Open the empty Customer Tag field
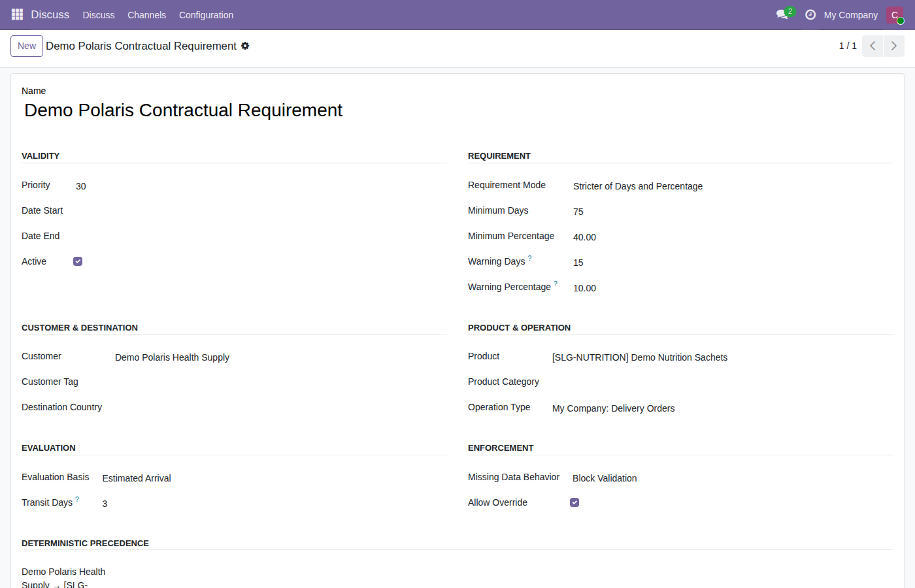 click(280, 383)
